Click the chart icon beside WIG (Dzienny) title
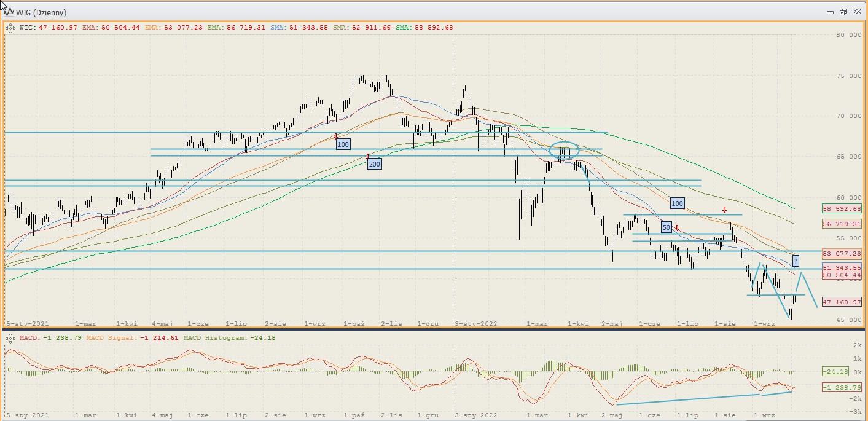Image resolution: width=868 pixels, height=421 pixels. point(9,12)
